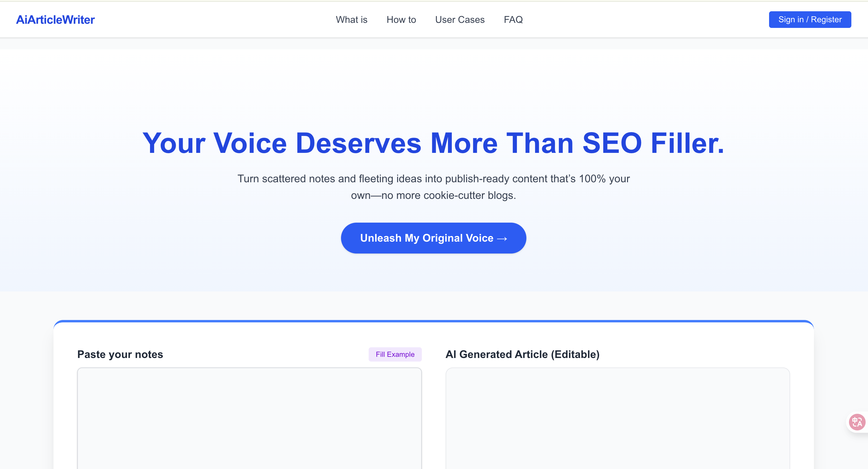Viewport: 868px width, 469px height.
Task: Click the word SEO in the headline
Action: tap(612, 143)
